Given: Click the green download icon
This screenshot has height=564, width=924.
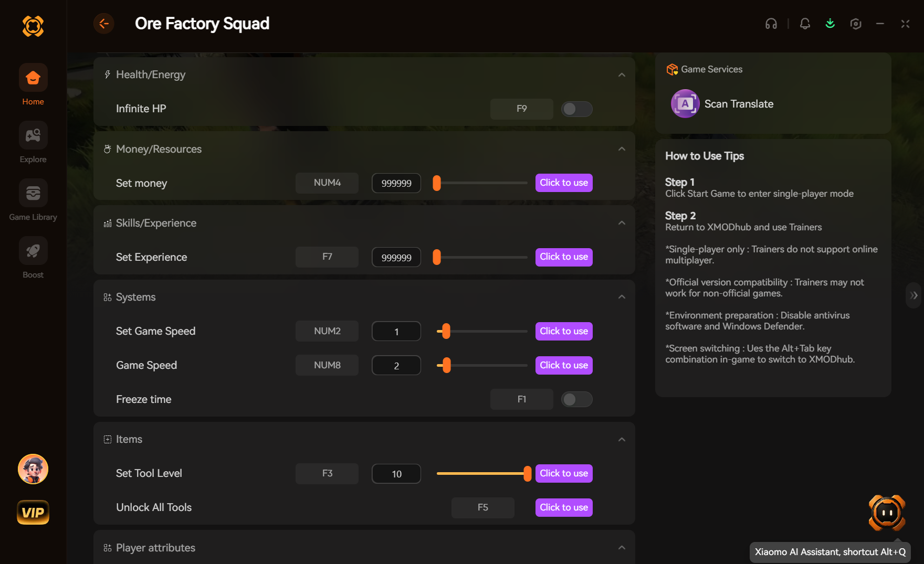Looking at the screenshot, I should click(830, 24).
